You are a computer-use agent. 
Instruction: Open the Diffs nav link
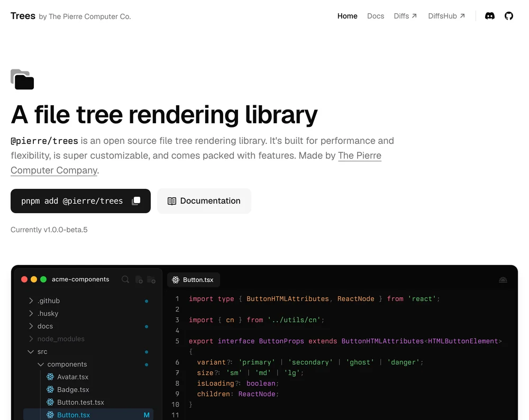click(x=405, y=16)
